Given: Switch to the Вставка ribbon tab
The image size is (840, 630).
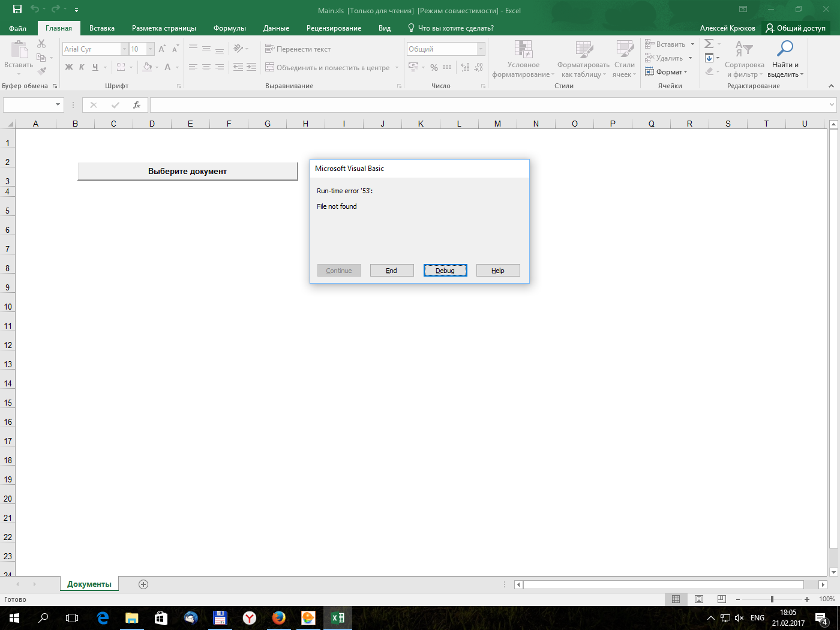Looking at the screenshot, I should click(102, 28).
